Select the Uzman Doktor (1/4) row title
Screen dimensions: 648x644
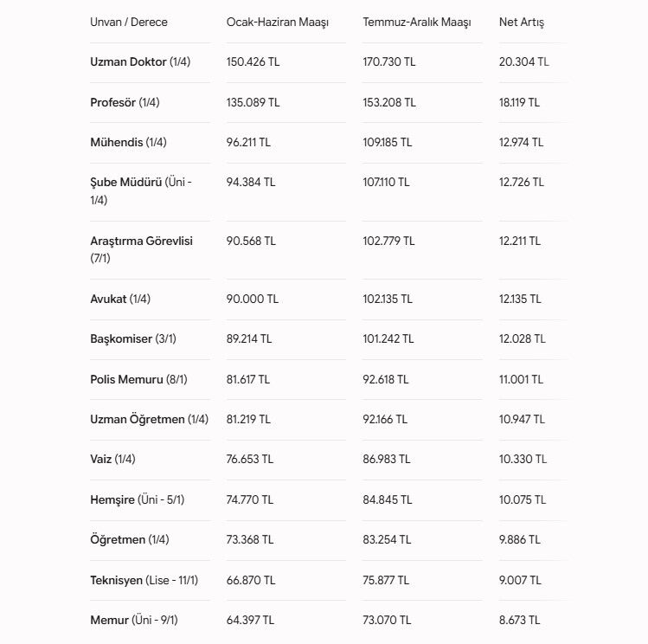coord(140,62)
